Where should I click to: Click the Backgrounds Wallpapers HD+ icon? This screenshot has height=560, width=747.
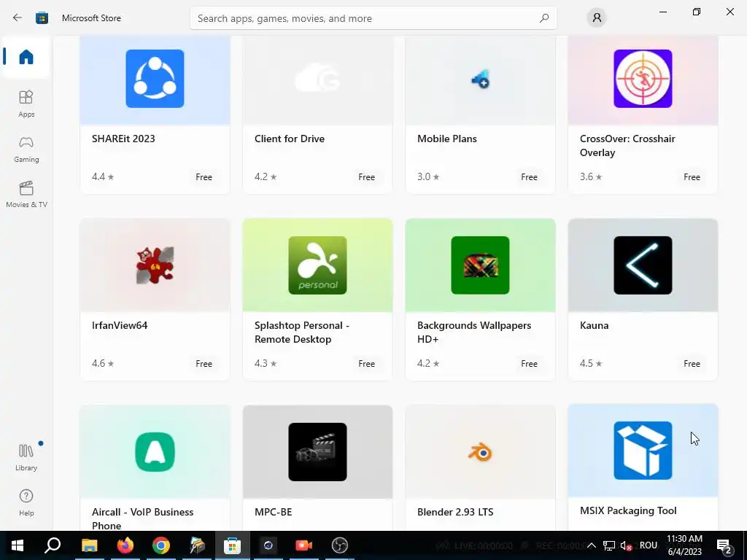(x=480, y=265)
